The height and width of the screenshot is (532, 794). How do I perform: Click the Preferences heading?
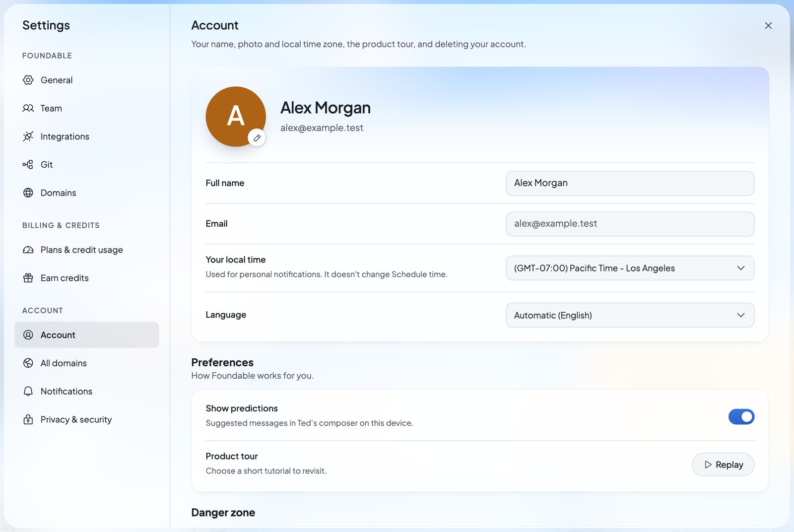tap(222, 362)
